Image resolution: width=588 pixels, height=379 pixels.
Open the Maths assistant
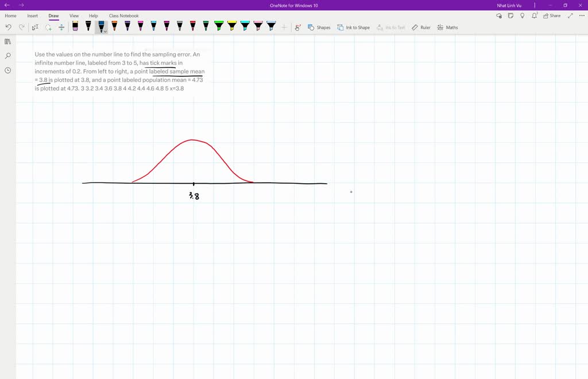tap(447, 27)
